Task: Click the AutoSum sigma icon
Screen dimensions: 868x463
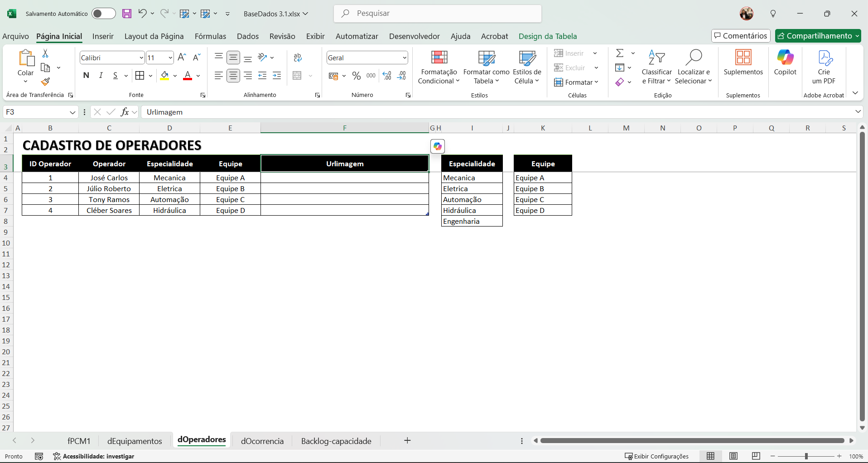Action: coord(620,53)
